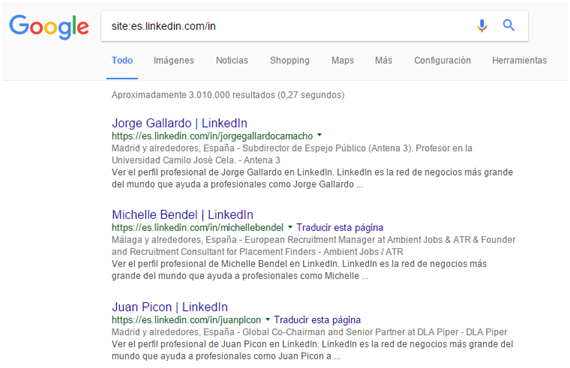Switch to the Imágenes tab

click(x=174, y=60)
